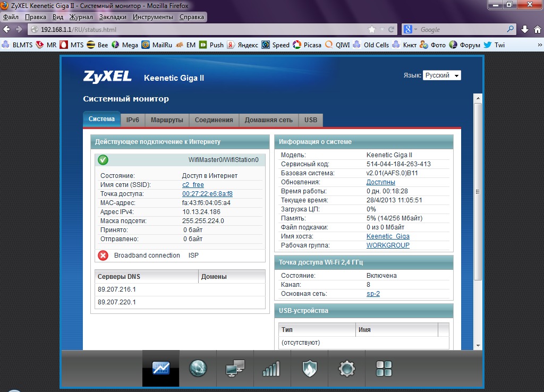
Task: Expand the Язык language dropdown
Action: tap(442, 75)
